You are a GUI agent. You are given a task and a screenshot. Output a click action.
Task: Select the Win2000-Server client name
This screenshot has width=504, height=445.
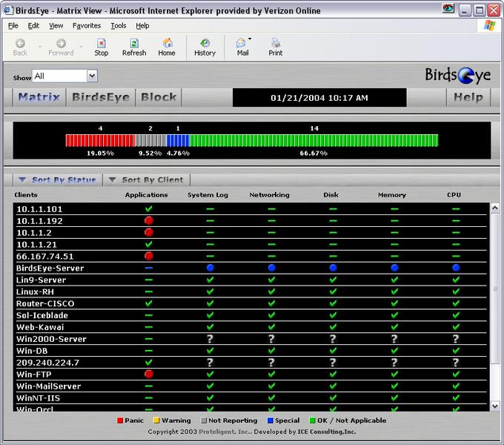pyautogui.click(x=51, y=339)
